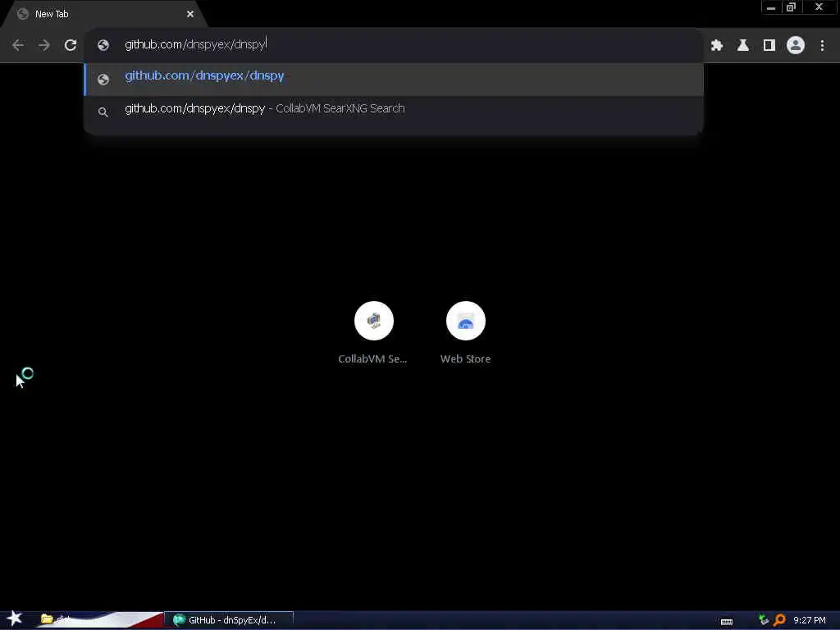Click the network tray icon
Viewport: 840px width, 630px height.
764,620
